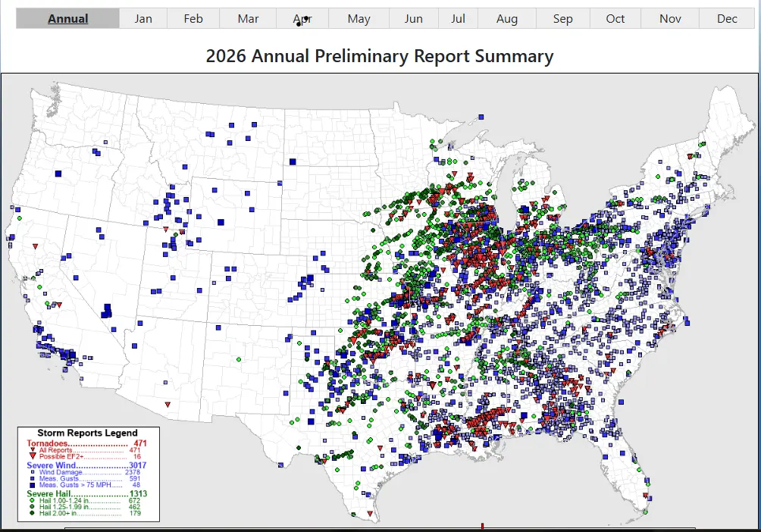
Task: Select the Oct monthly tab
Action: click(615, 18)
